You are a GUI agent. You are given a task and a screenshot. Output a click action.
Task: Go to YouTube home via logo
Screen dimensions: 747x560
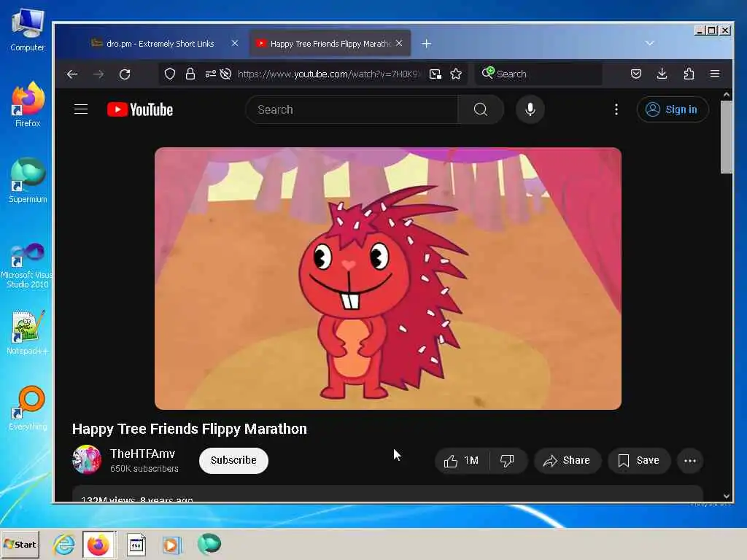click(x=139, y=109)
